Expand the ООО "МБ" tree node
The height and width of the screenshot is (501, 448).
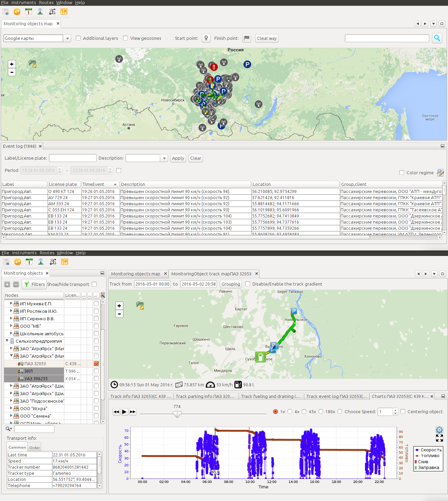tap(11, 326)
